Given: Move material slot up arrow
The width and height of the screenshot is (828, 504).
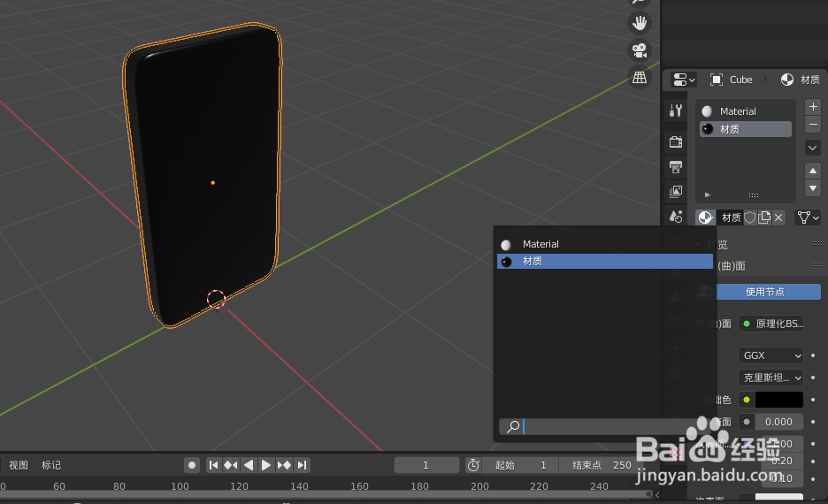Looking at the screenshot, I should 813,171.
